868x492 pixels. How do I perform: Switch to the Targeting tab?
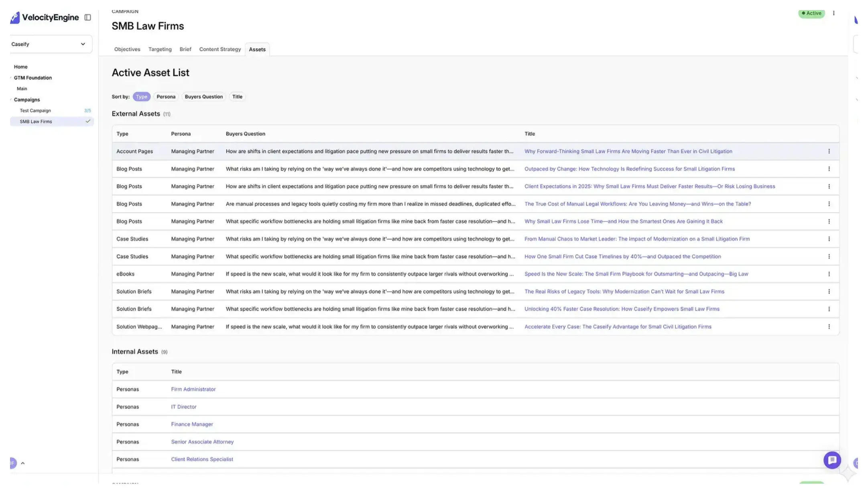(x=160, y=49)
